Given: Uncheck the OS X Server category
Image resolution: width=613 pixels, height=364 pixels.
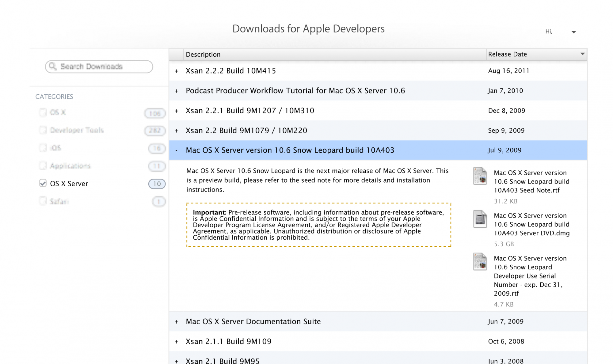Looking at the screenshot, I should 43,183.
